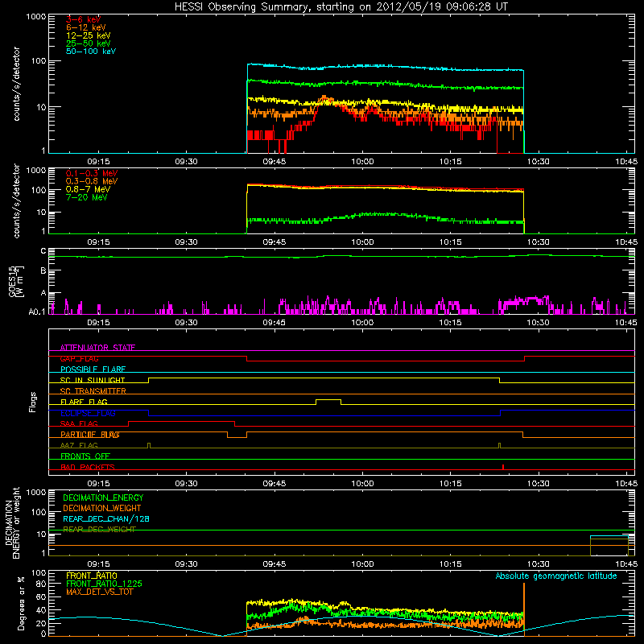Image resolution: width=644 pixels, height=644 pixels.
Task: Click the A0.1 tick label on GOES axis
Action: pos(37,312)
